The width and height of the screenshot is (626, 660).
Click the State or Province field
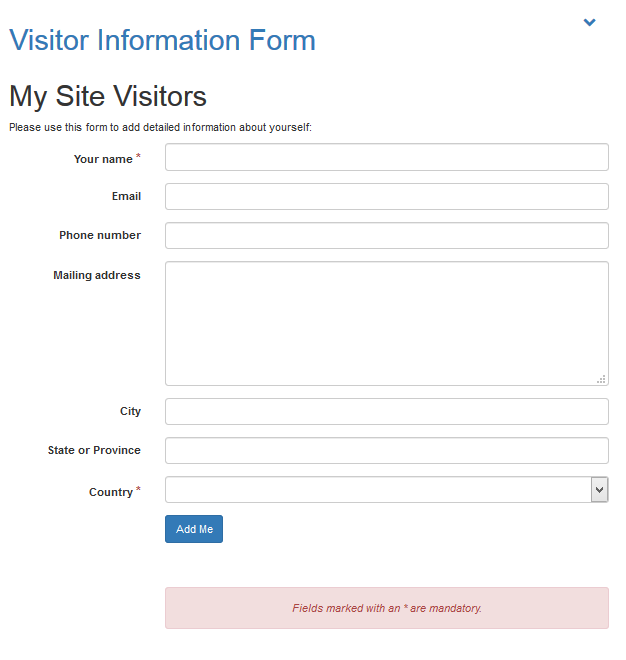tap(386, 450)
